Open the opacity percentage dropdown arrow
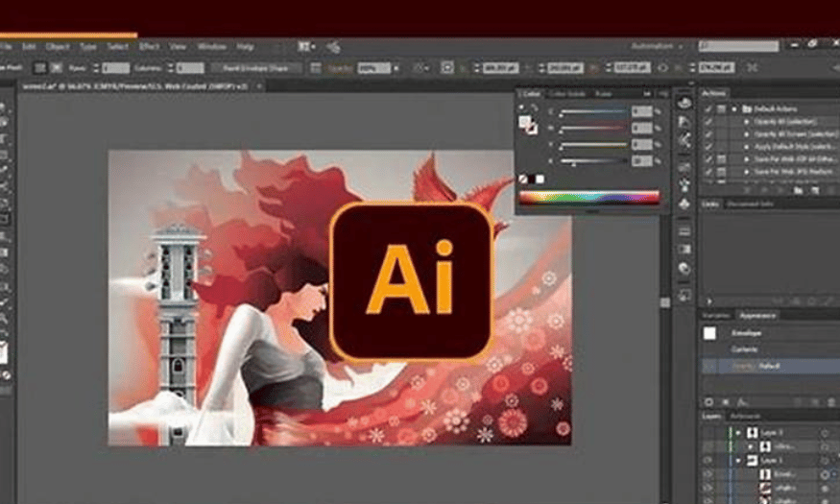Screen dimensions: 840x504 coord(396,68)
